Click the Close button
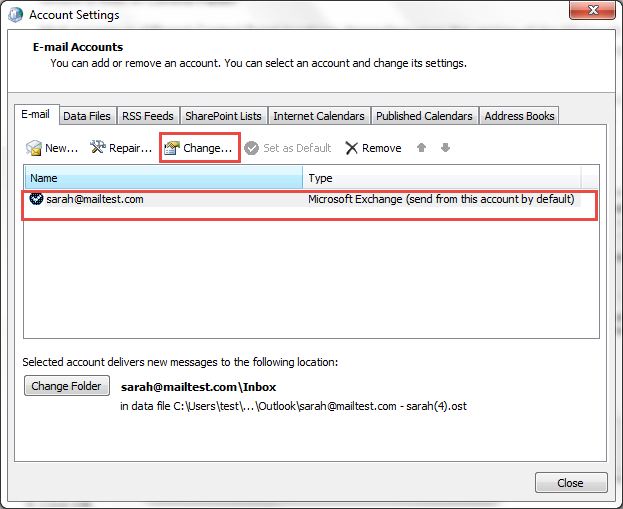 click(571, 483)
